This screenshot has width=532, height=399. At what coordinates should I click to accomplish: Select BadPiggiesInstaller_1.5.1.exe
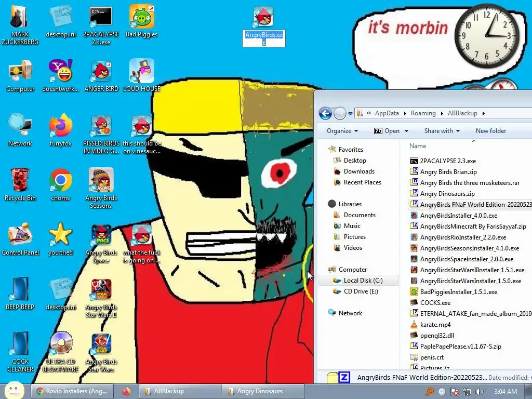(454, 292)
